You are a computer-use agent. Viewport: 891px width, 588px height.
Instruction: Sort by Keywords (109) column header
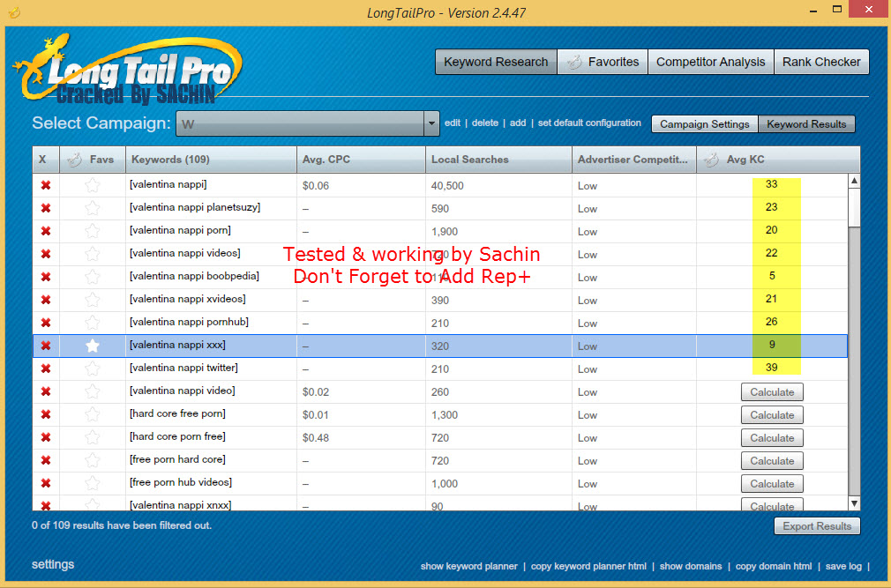211,160
